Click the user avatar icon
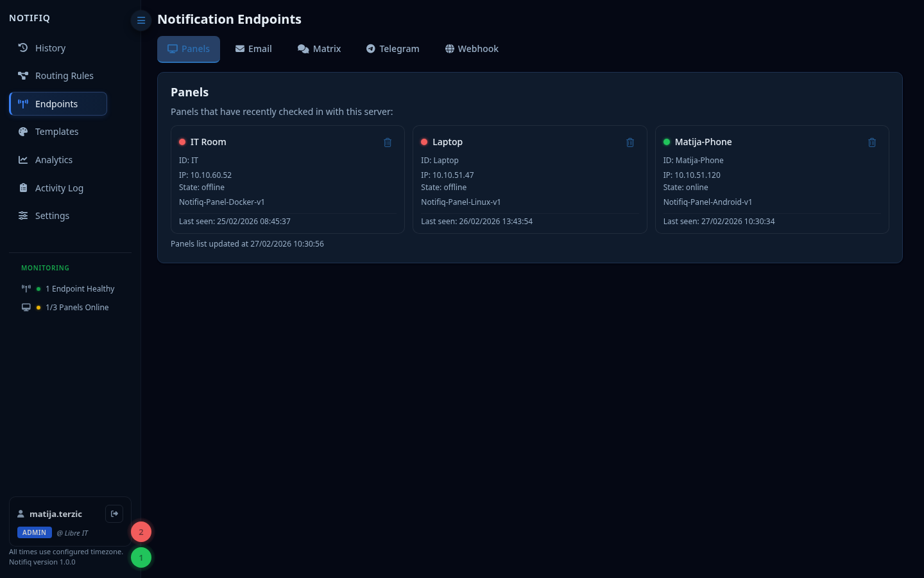Image resolution: width=924 pixels, height=578 pixels. coord(21,514)
